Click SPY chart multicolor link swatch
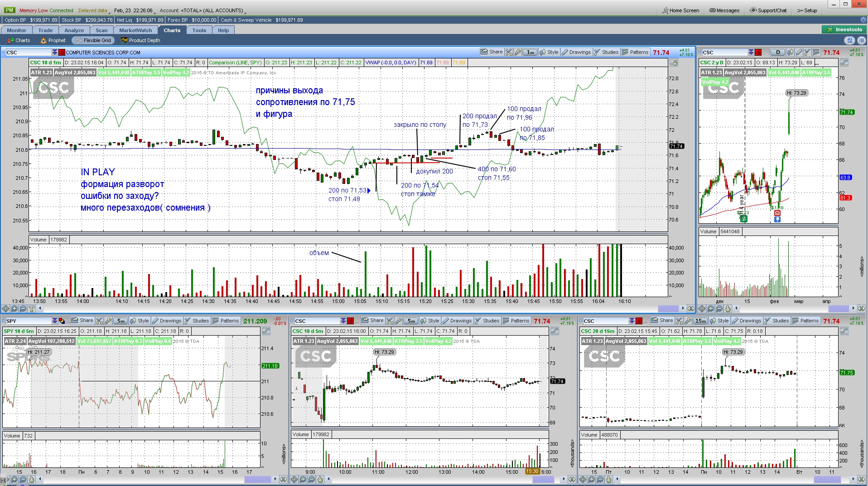 [62, 321]
